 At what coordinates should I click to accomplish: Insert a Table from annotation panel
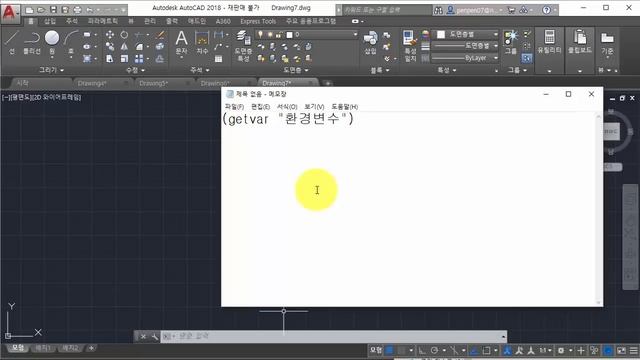click(218, 59)
